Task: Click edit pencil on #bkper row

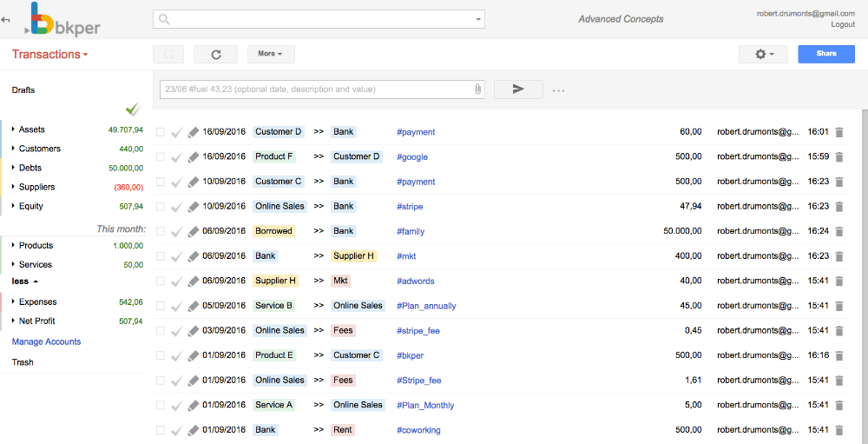Action: (193, 355)
